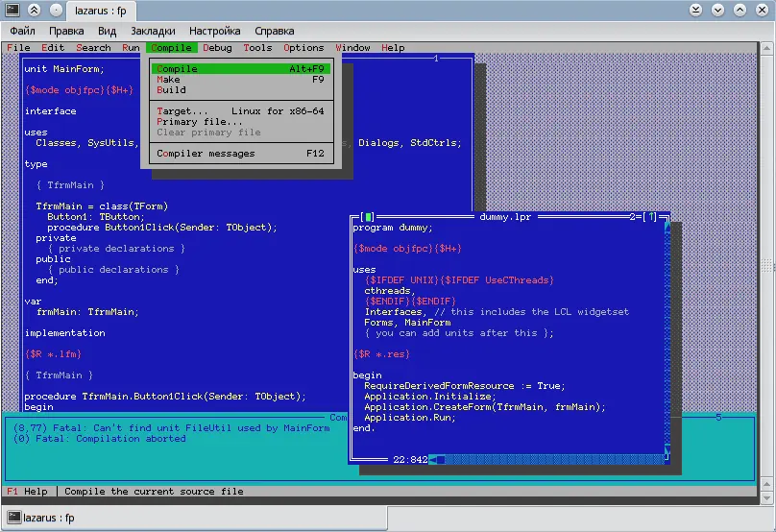Viewport: 776px width, 532px height.
Task: Open the IDE Run menu
Action: coord(131,47)
